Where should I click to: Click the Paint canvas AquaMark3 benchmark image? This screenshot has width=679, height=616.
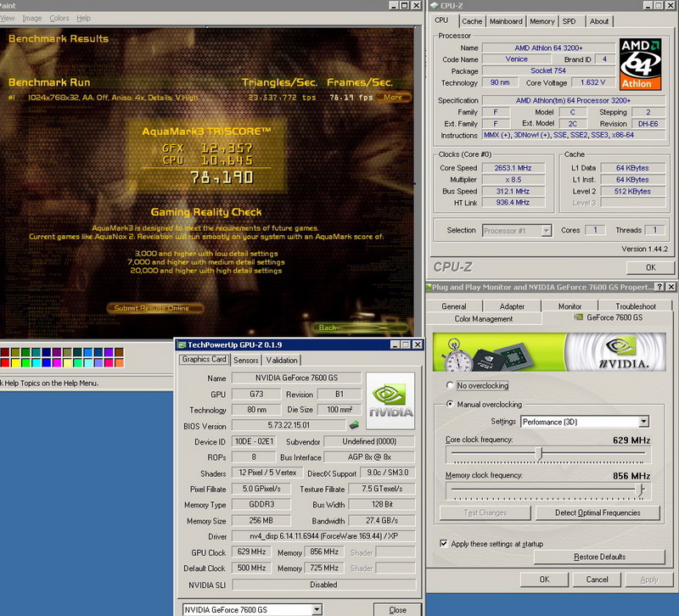pyautogui.click(x=206, y=182)
